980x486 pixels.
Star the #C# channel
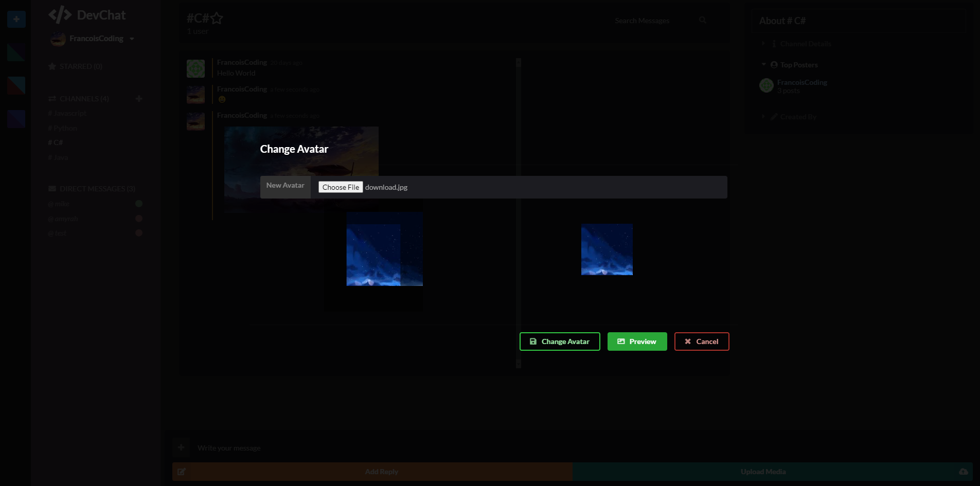(217, 19)
